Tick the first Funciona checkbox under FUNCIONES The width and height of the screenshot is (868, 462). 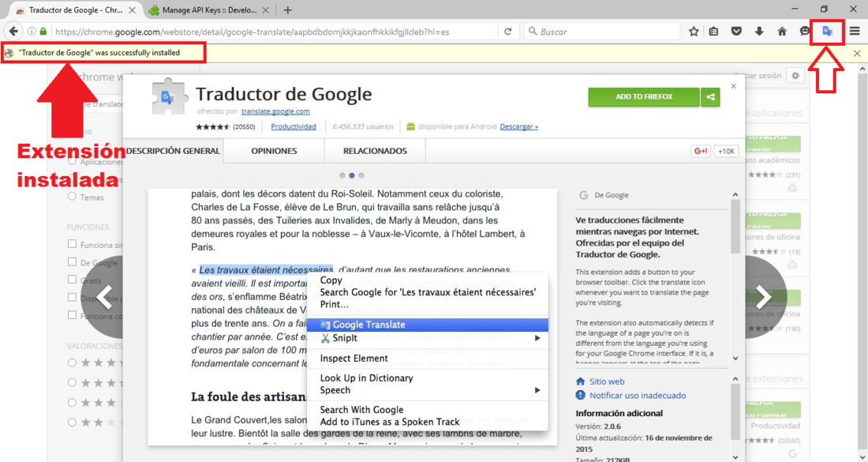tap(72, 244)
